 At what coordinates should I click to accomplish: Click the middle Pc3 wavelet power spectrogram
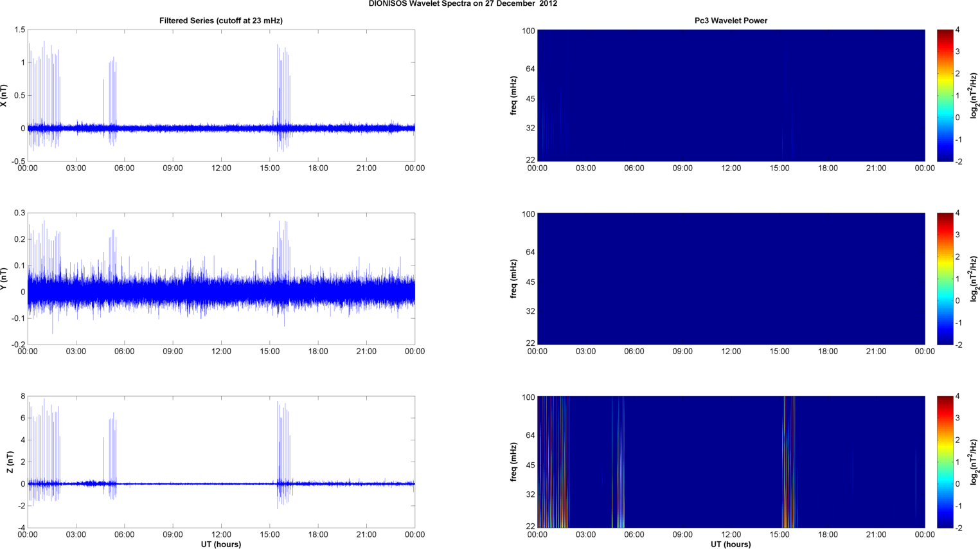[x=731, y=278]
